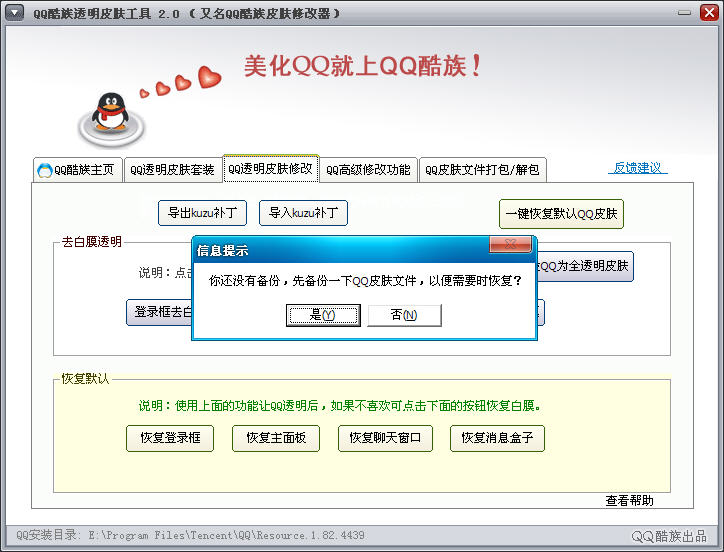The width and height of the screenshot is (724, 552).
Task: Click the 恢复默认 group label
Action: pyautogui.click(x=85, y=379)
